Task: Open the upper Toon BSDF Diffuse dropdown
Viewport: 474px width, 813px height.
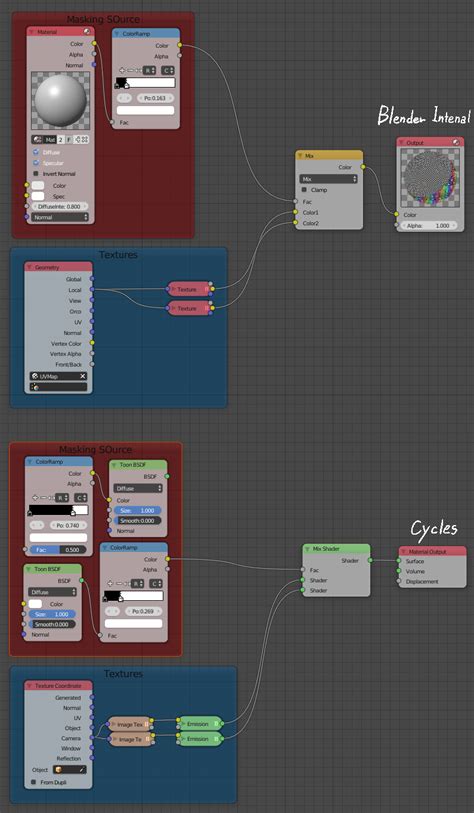Action: coord(138,488)
